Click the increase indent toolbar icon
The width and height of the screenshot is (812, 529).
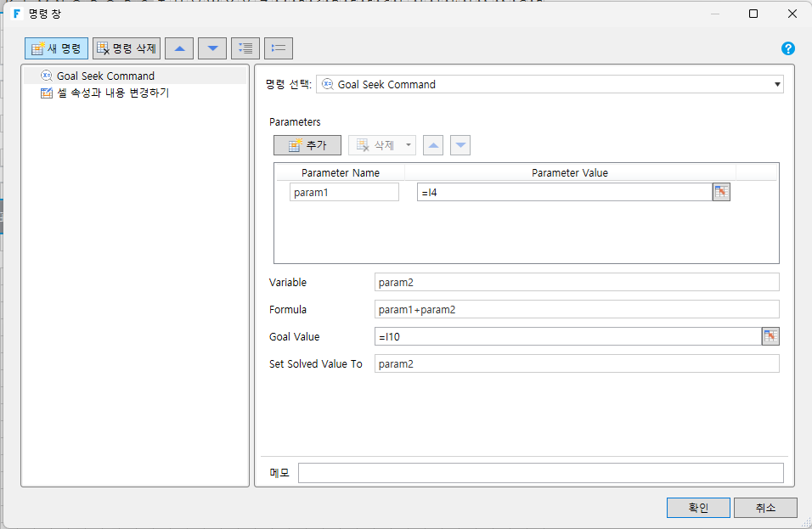pos(245,48)
